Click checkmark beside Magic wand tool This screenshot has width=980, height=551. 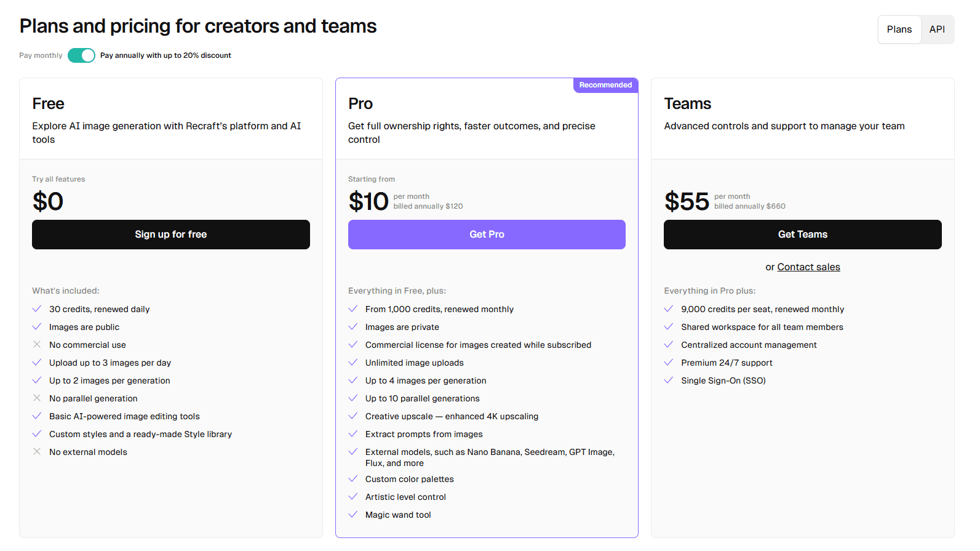(353, 515)
